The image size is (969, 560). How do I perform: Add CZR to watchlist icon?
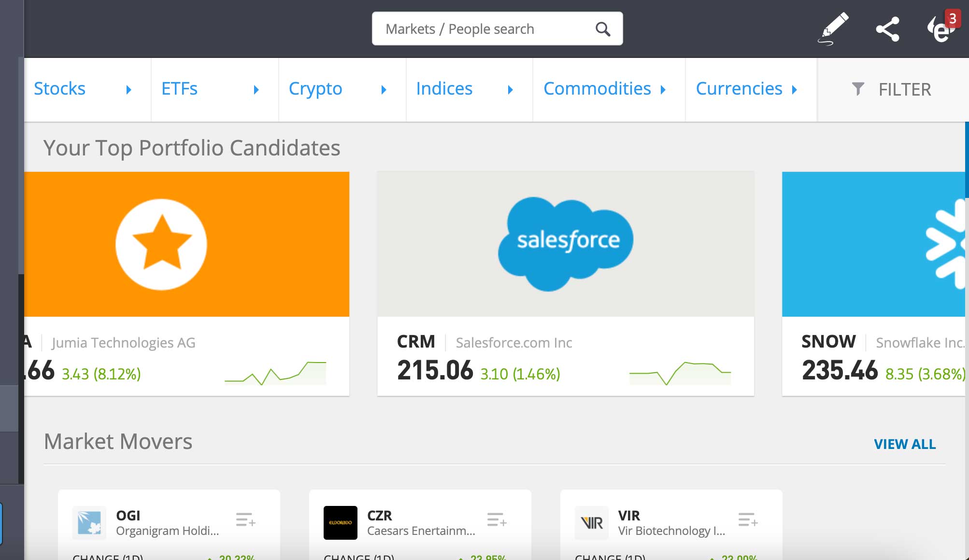coord(497,520)
